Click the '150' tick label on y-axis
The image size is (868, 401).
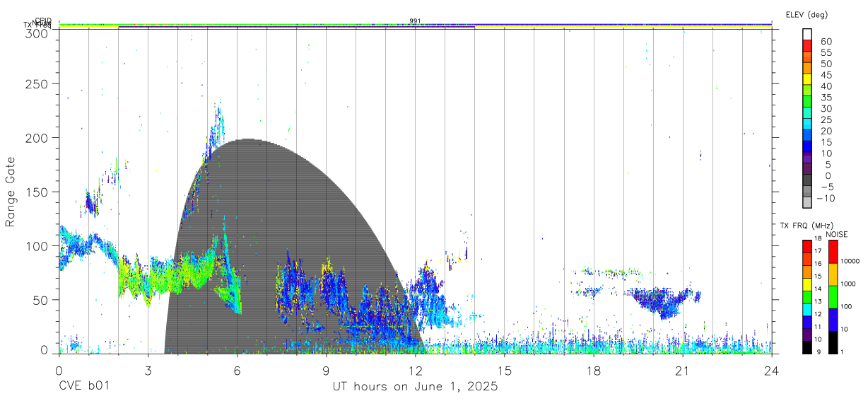36,192
